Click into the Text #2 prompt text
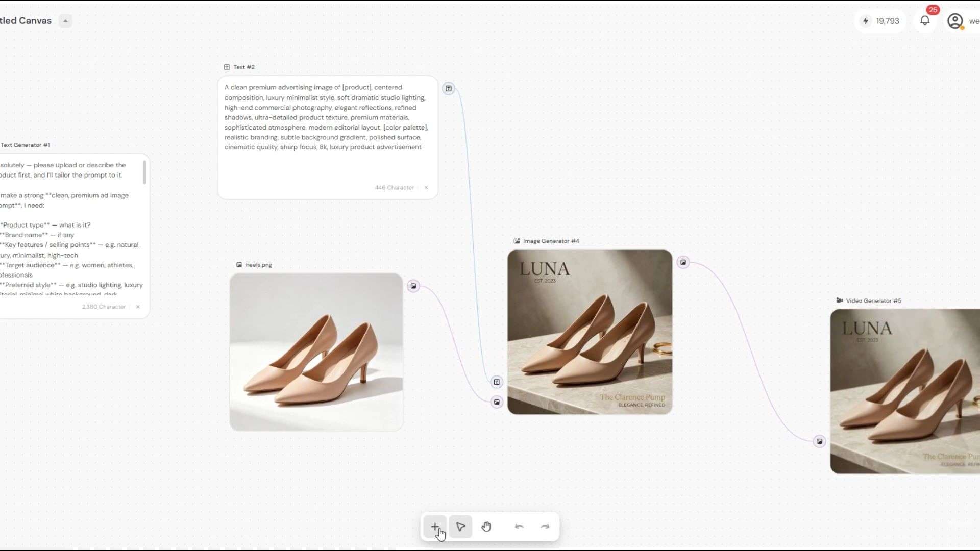The image size is (980, 551). click(x=327, y=117)
